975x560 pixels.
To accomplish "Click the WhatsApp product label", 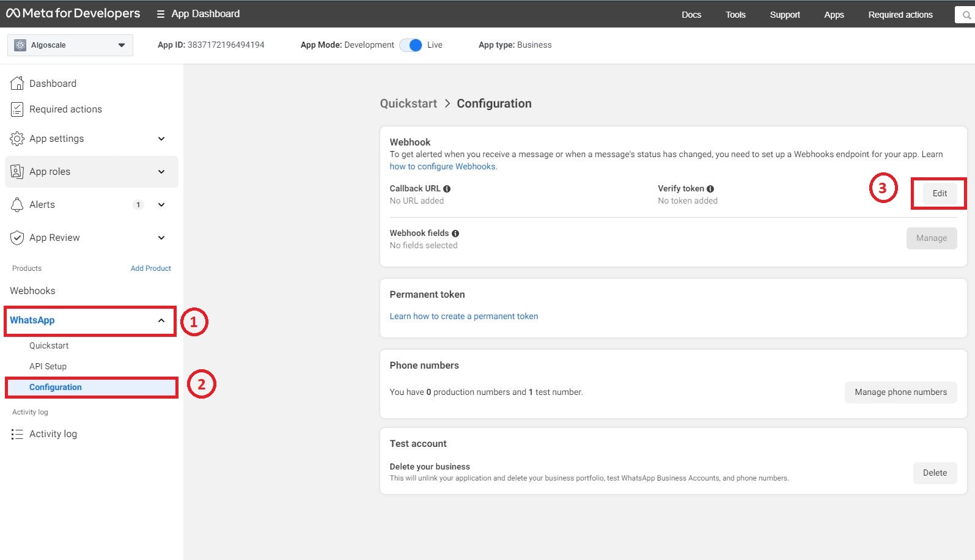I will click(x=32, y=320).
